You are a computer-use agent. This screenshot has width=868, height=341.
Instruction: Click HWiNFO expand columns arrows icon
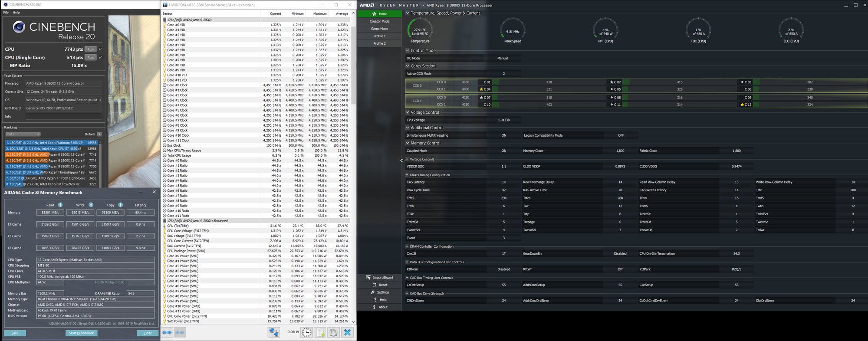click(167, 332)
